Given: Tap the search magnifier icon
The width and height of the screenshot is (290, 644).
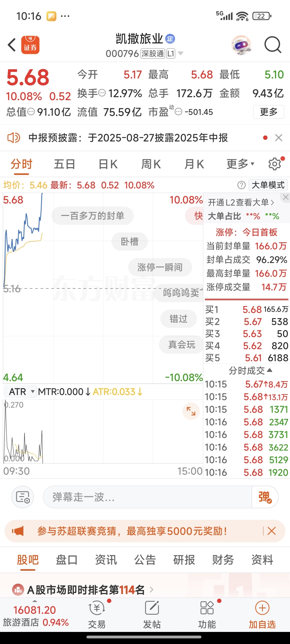Looking at the screenshot, I should click(x=273, y=45).
